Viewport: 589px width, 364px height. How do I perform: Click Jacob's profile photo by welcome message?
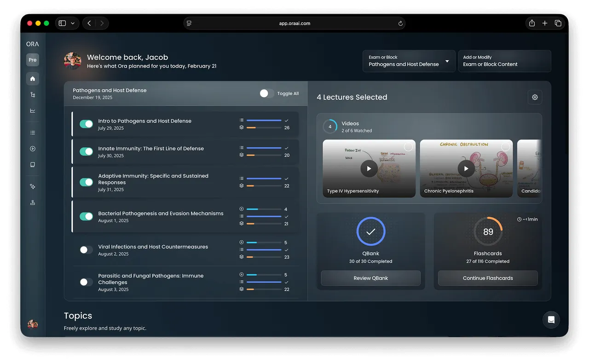pos(72,61)
